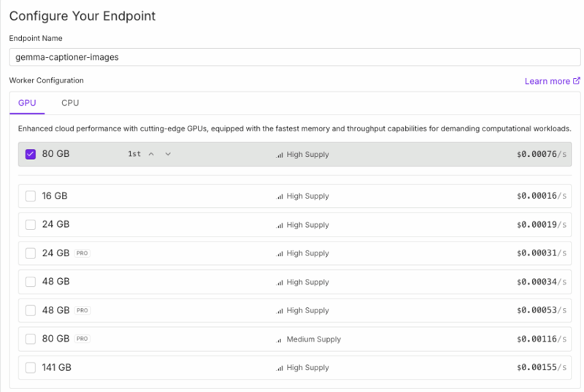Check the 16 GB GPU checkbox

point(30,196)
